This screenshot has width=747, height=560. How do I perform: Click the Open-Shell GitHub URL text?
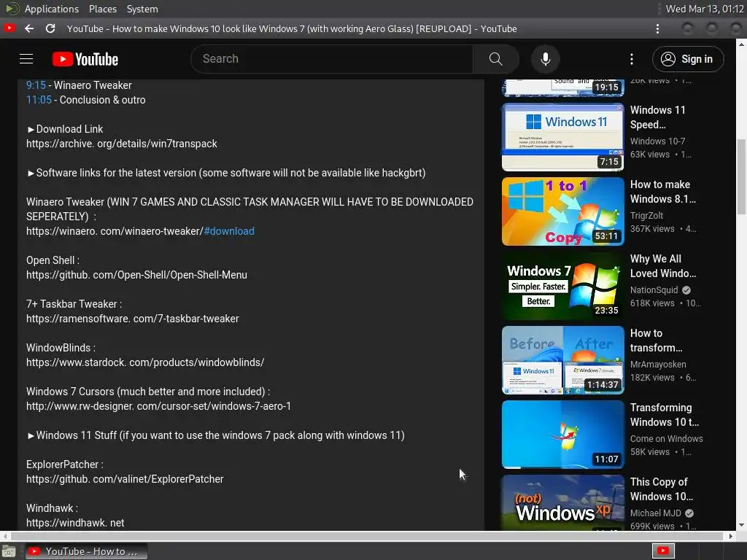point(136,275)
